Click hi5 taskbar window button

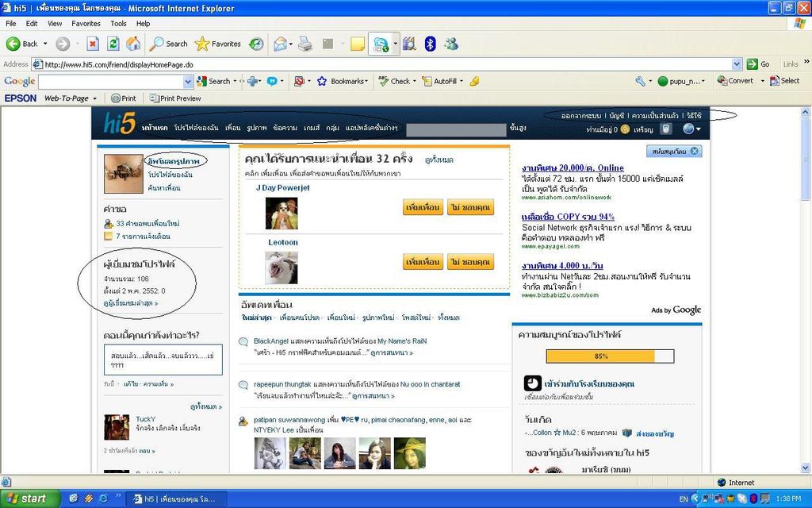point(175,498)
